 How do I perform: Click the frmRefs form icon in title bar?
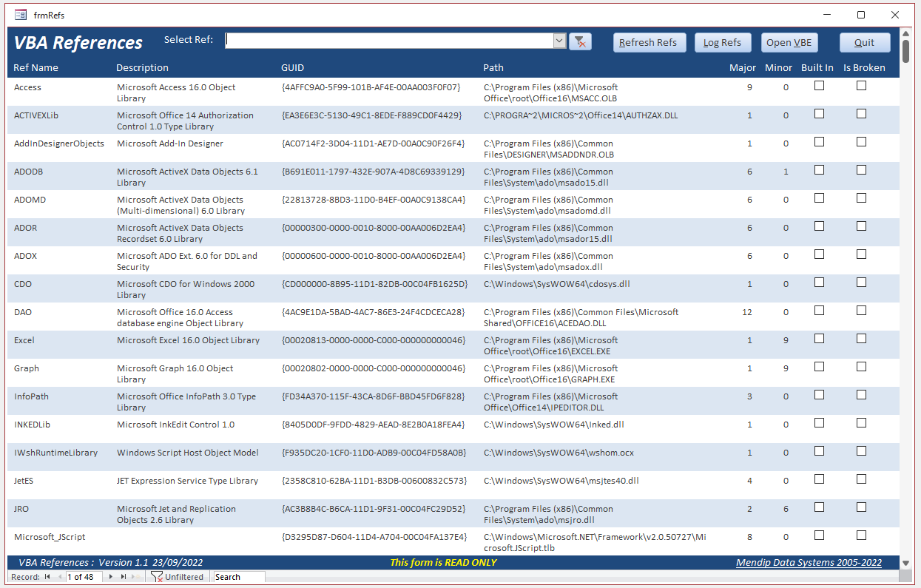click(x=21, y=15)
